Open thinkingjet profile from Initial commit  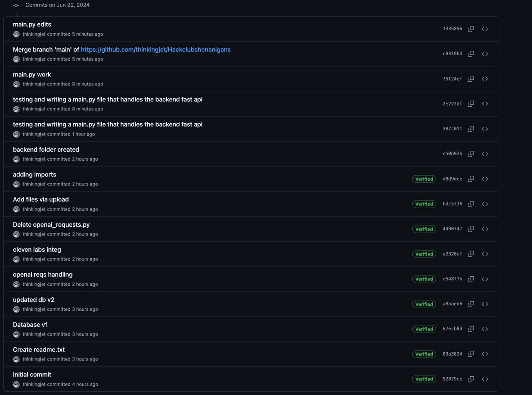(34, 384)
